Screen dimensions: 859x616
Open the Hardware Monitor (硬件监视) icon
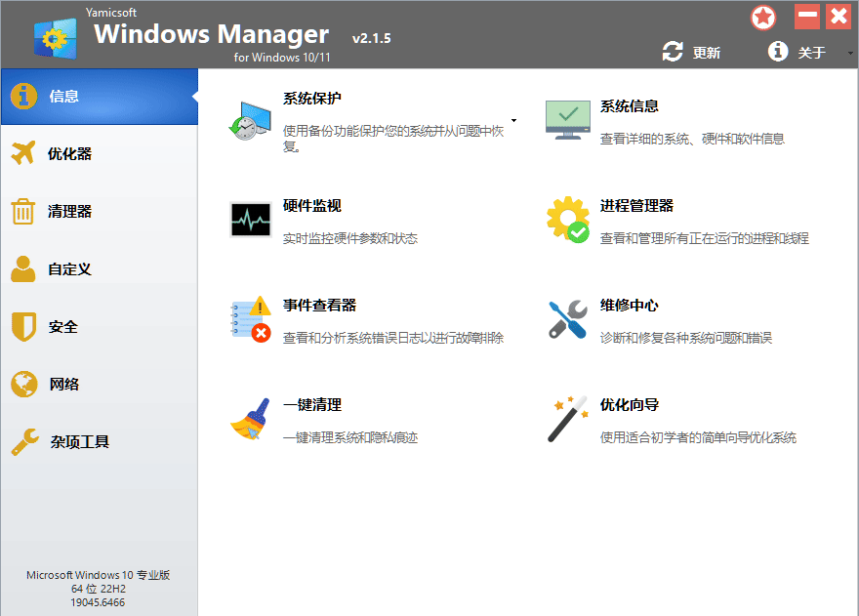250,220
